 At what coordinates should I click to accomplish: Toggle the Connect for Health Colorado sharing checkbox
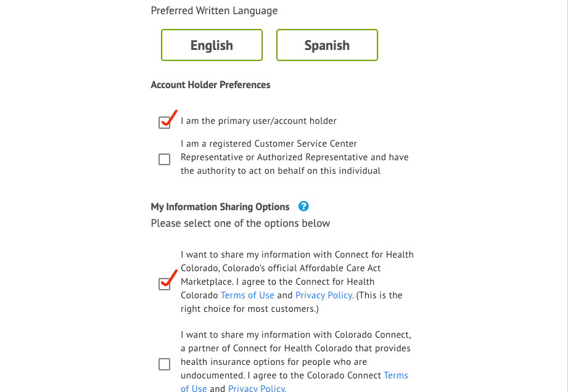pyautogui.click(x=164, y=284)
